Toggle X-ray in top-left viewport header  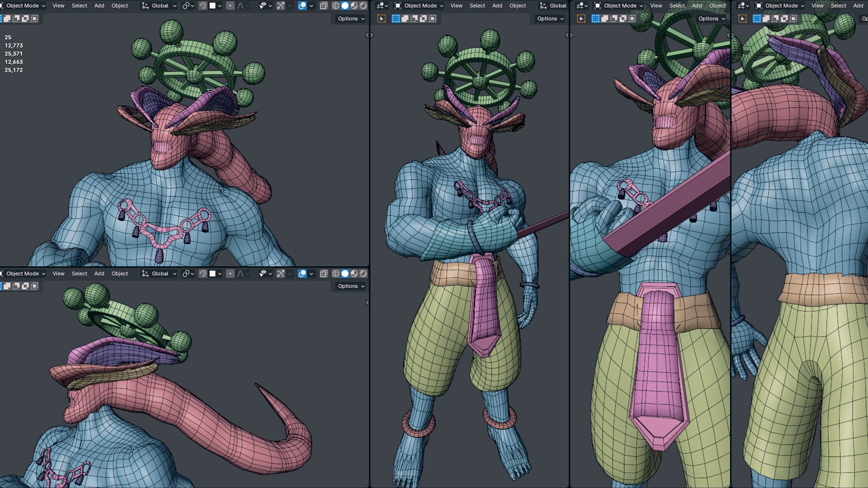coord(324,6)
